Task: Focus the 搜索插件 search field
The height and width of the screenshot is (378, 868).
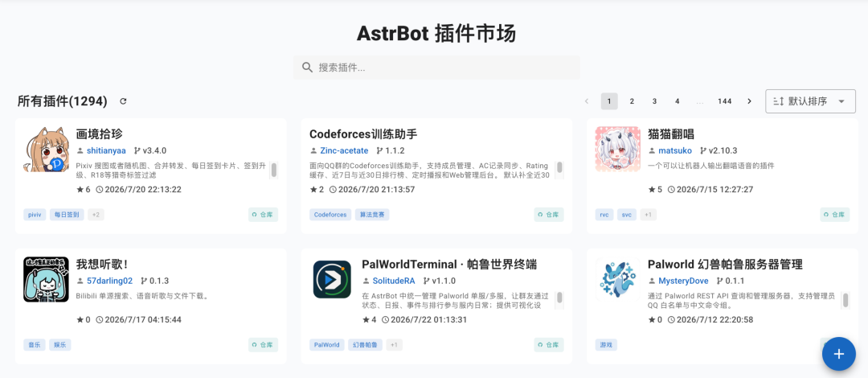Action: [436, 68]
